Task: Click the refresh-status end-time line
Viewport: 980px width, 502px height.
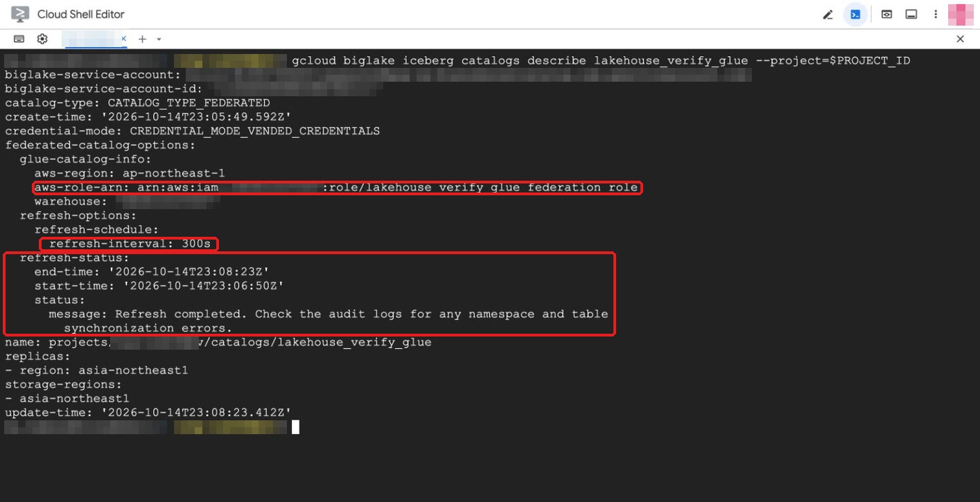Action: pyautogui.click(x=152, y=272)
